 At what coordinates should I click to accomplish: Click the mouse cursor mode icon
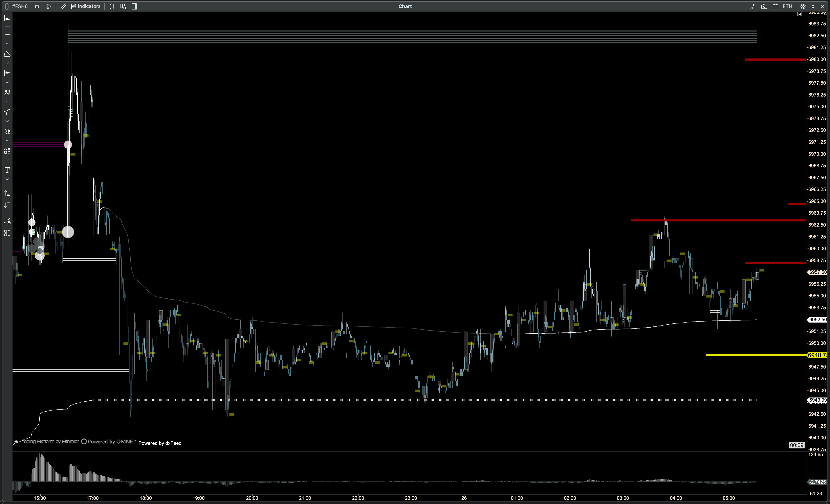[112, 6]
